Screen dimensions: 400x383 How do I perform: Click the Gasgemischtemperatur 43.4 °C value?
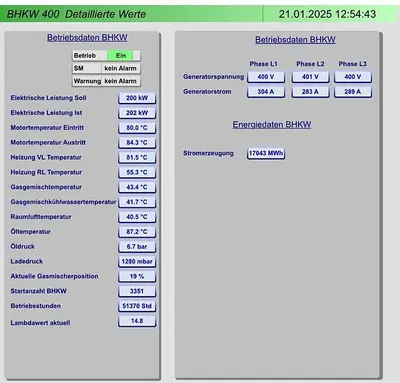[x=137, y=187]
